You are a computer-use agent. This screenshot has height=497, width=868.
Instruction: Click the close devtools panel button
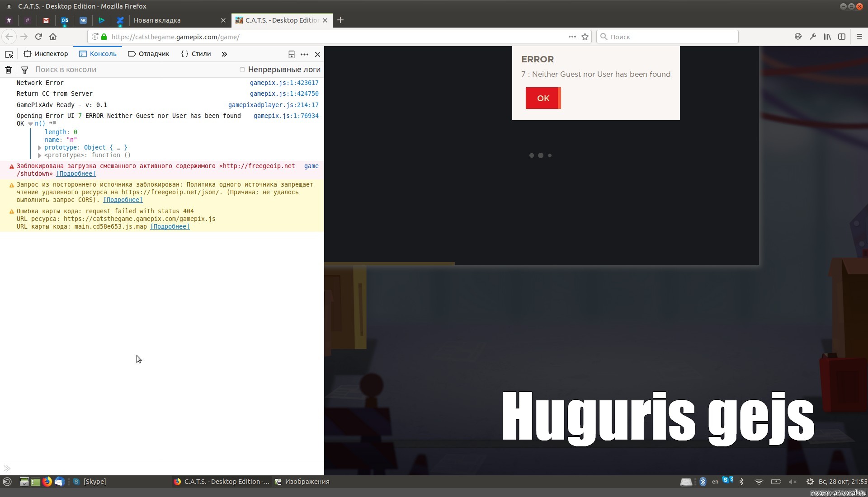(x=317, y=54)
